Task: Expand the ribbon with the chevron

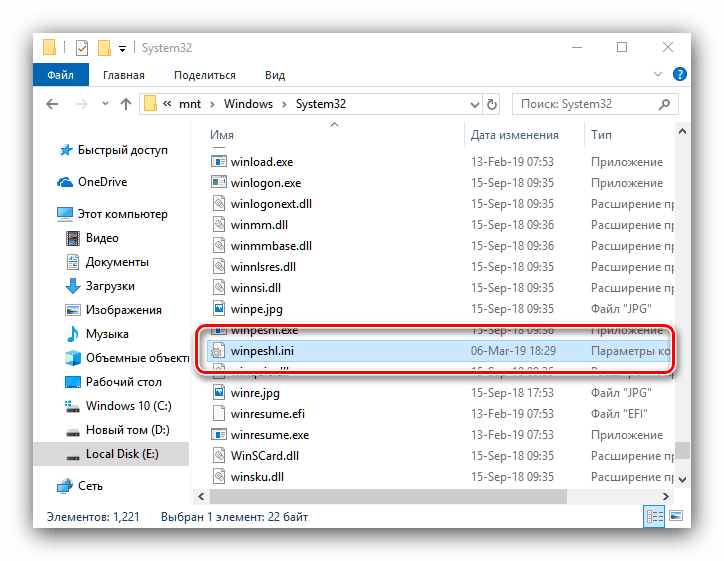Action: click(x=658, y=74)
